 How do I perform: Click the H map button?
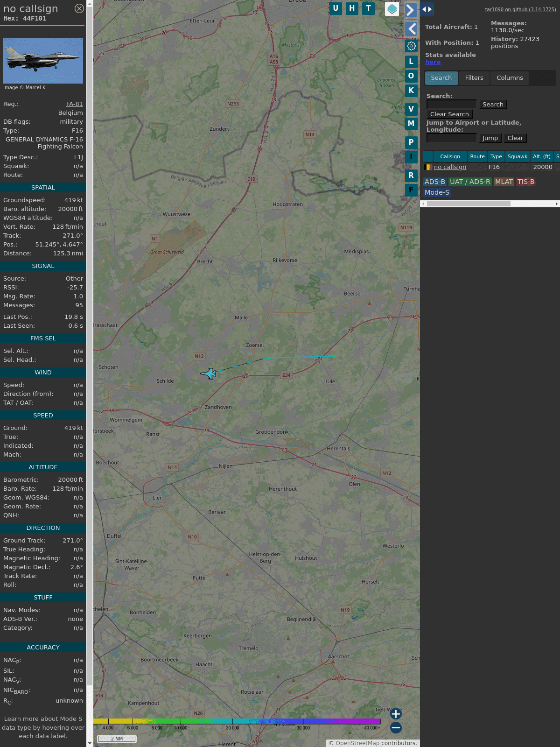pyautogui.click(x=352, y=8)
